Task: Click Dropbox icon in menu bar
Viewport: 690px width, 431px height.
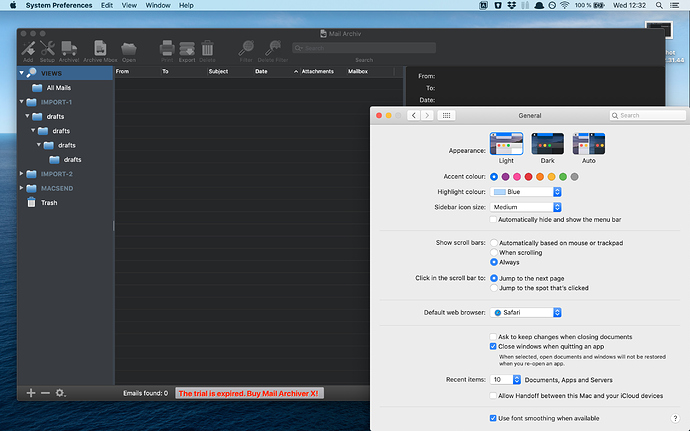Action: click(x=511, y=5)
